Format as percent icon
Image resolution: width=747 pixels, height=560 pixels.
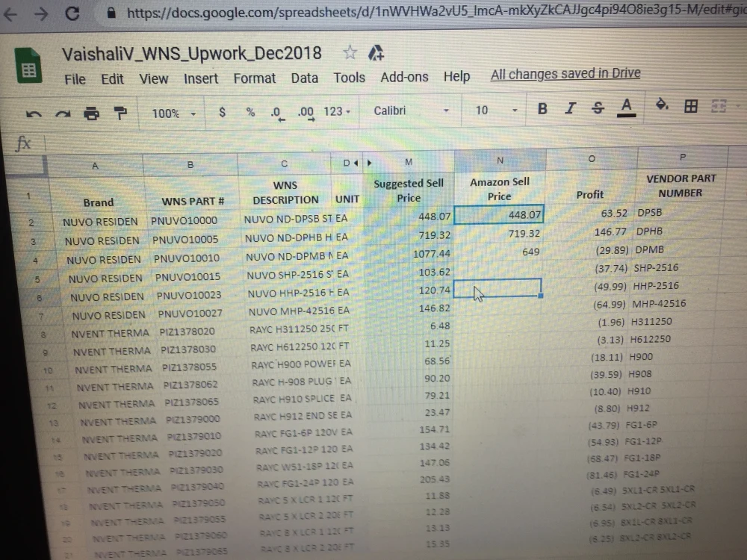tap(250, 113)
